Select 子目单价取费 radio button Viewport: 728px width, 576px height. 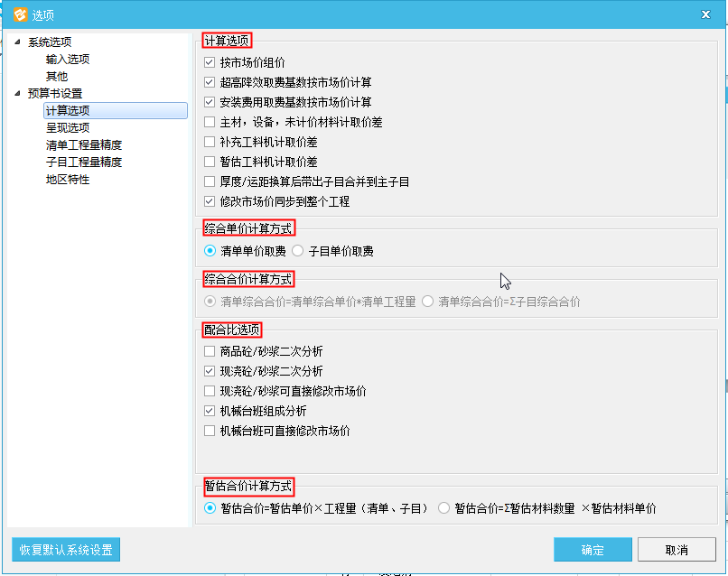298,252
